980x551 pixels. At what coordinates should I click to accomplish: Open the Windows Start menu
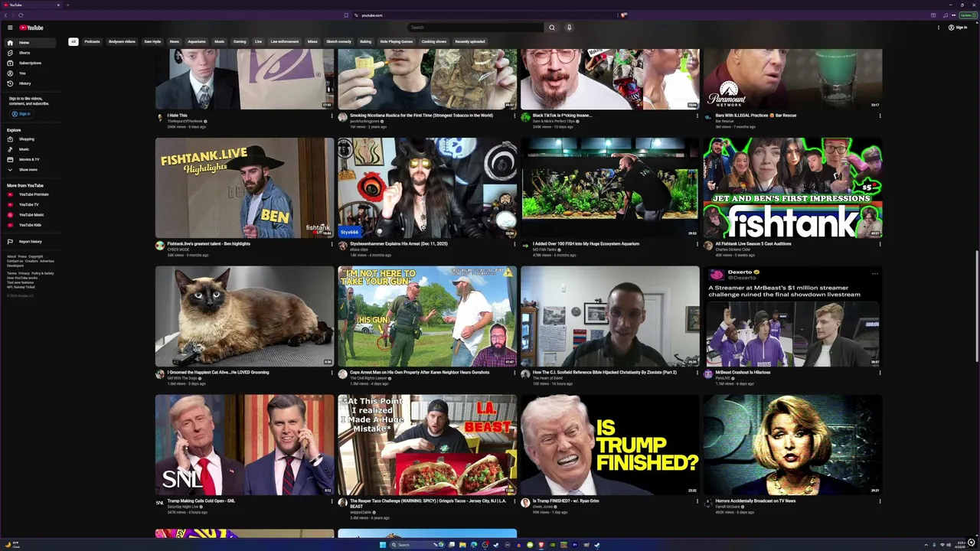tap(382, 545)
